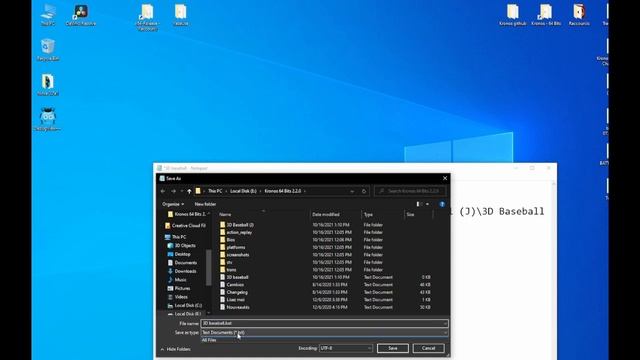Change the folder view layout icon

[x=418, y=204]
